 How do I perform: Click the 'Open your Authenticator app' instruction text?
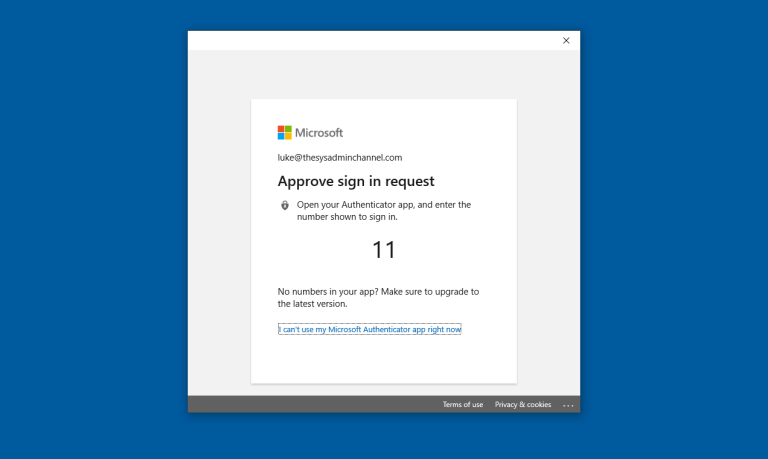pyautogui.click(x=384, y=211)
